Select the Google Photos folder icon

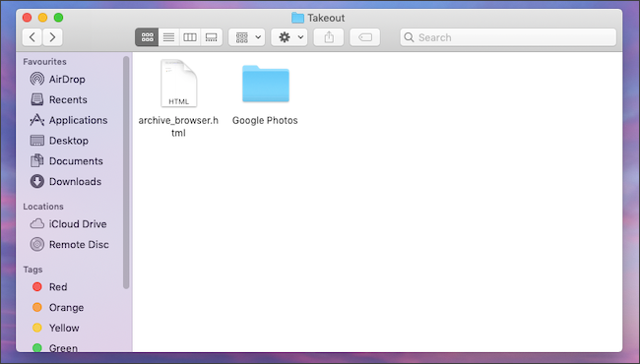266,84
